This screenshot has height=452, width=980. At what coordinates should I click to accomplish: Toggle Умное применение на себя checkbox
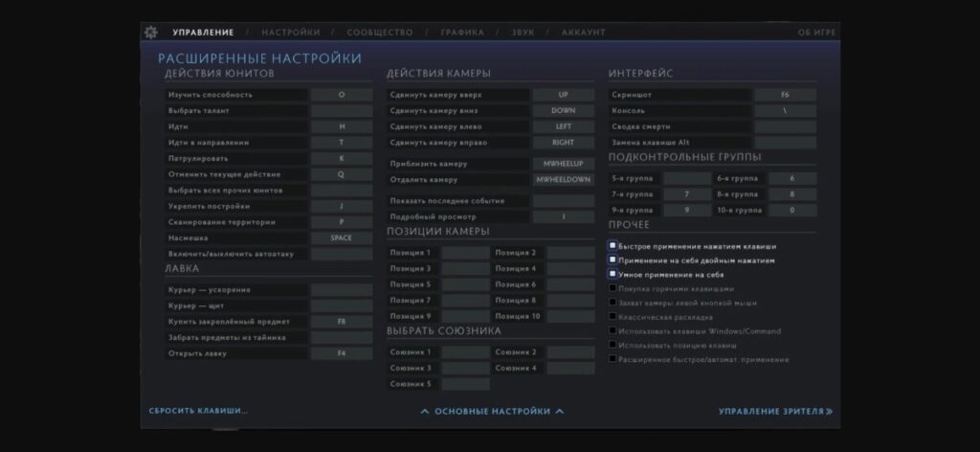613,275
